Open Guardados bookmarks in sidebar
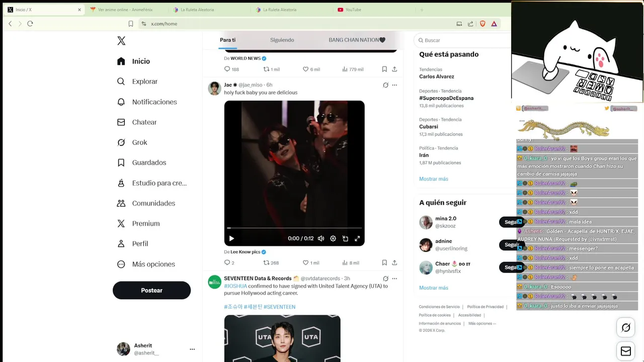 click(x=141, y=162)
